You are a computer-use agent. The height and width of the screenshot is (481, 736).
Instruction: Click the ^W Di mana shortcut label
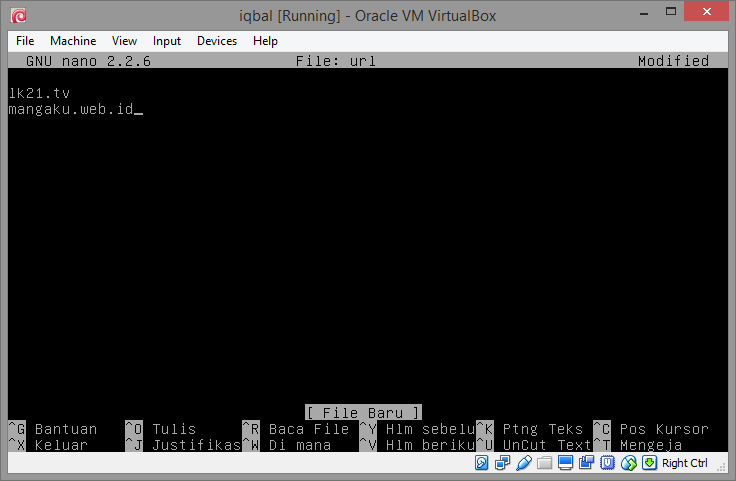click(287, 445)
